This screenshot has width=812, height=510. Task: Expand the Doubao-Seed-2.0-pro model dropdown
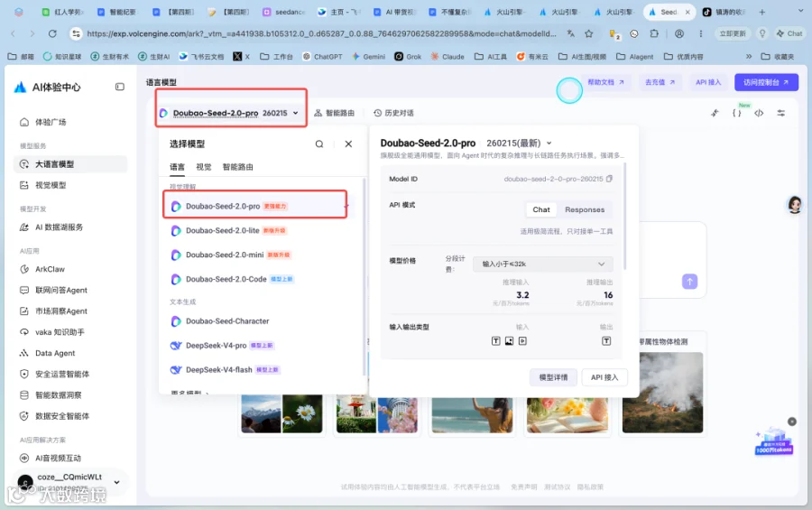pyautogui.click(x=229, y=113)
